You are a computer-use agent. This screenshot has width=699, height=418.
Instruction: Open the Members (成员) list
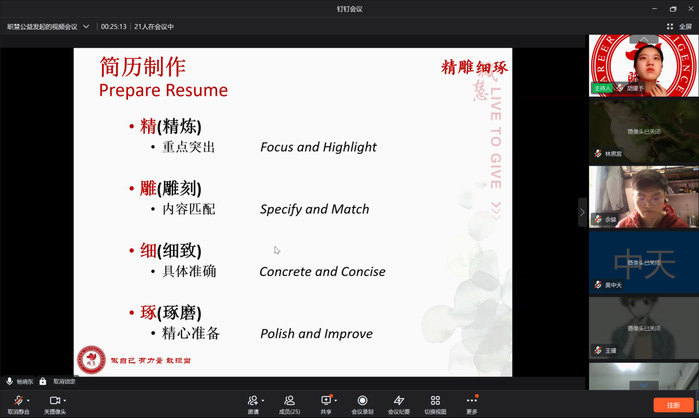click(289, 400)
